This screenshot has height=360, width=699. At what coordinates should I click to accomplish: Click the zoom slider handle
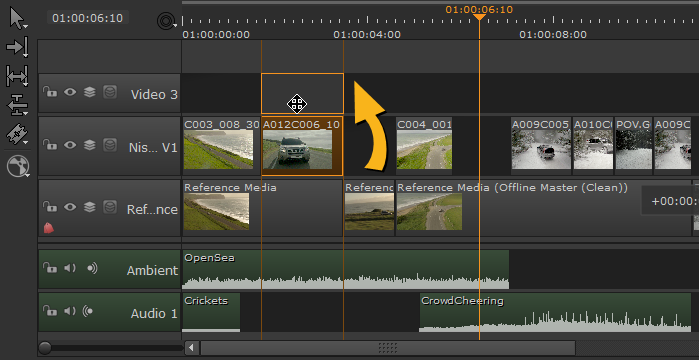coord(45,348)
